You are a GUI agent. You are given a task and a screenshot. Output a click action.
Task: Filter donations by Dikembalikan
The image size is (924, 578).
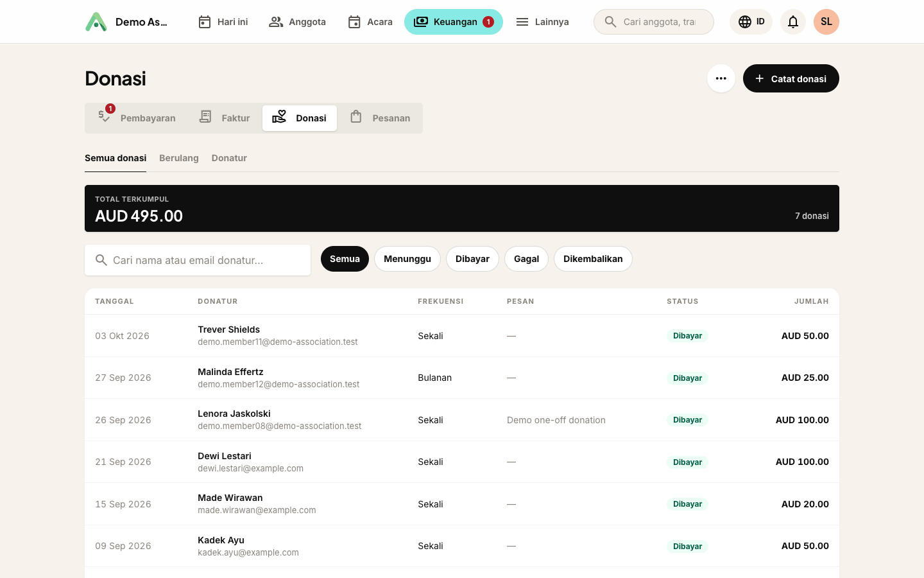(x=593, y=259)
